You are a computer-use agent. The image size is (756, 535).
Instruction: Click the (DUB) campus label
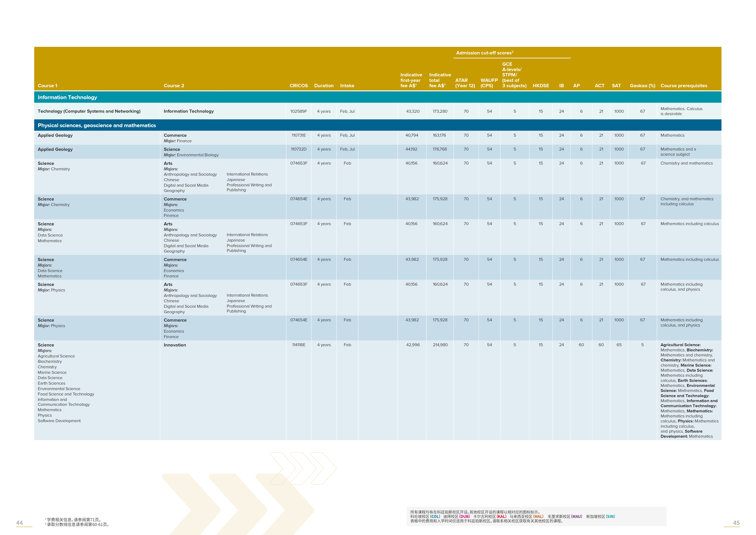click(x=465, y=517)
